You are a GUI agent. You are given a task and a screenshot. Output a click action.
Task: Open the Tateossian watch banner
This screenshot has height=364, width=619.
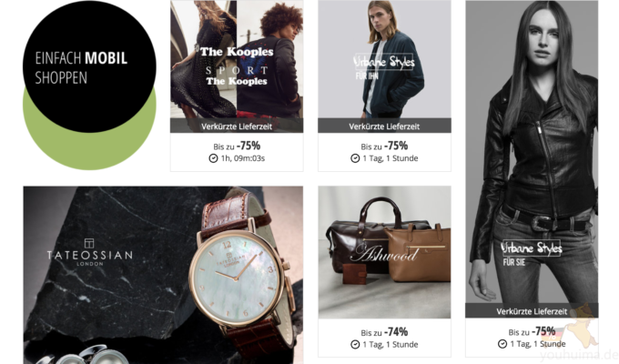coord(163,275)
